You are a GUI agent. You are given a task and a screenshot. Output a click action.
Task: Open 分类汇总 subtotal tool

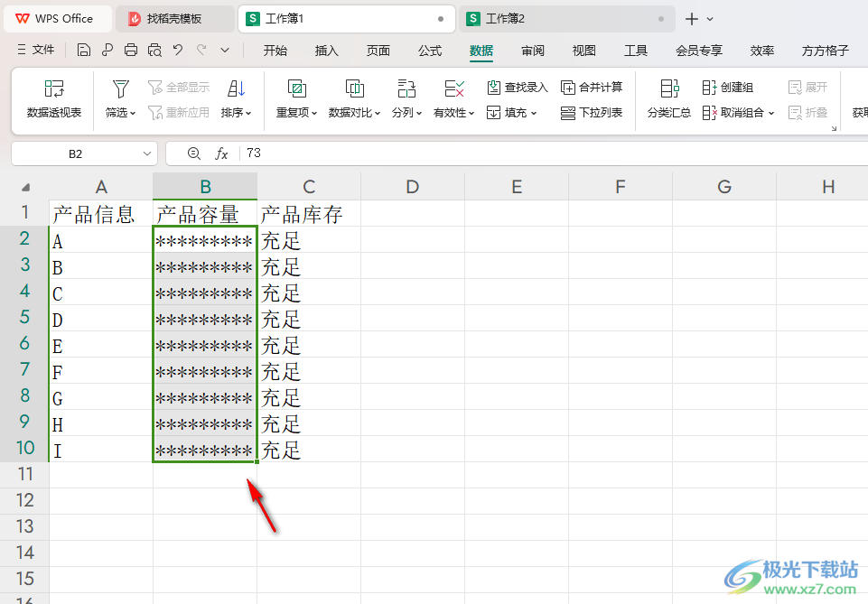(668, 99)
